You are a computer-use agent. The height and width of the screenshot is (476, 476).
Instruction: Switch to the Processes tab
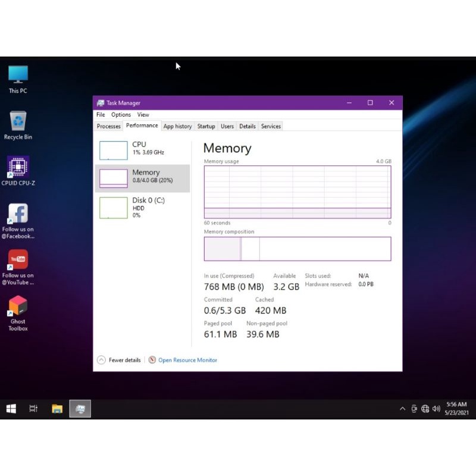pos(109,126)
